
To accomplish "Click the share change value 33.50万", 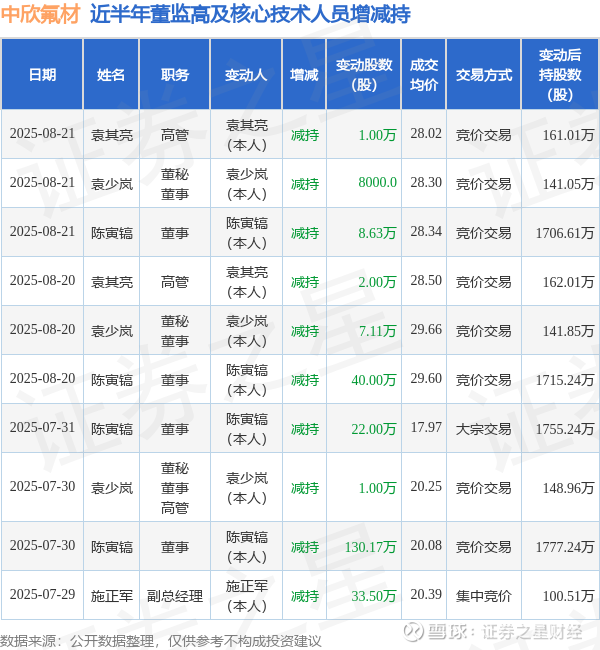I will pos(374,596).
